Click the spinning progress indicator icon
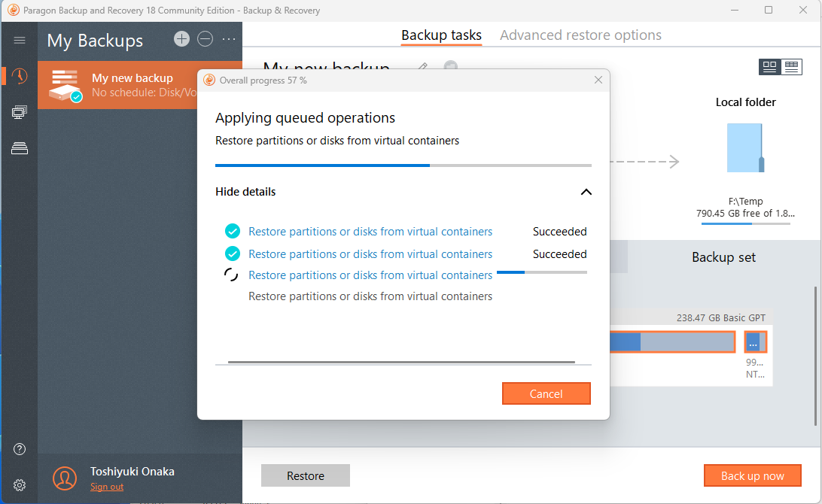The width and height of the screenshot is (822, 504). pyautogui.click(x=231, y=275)
